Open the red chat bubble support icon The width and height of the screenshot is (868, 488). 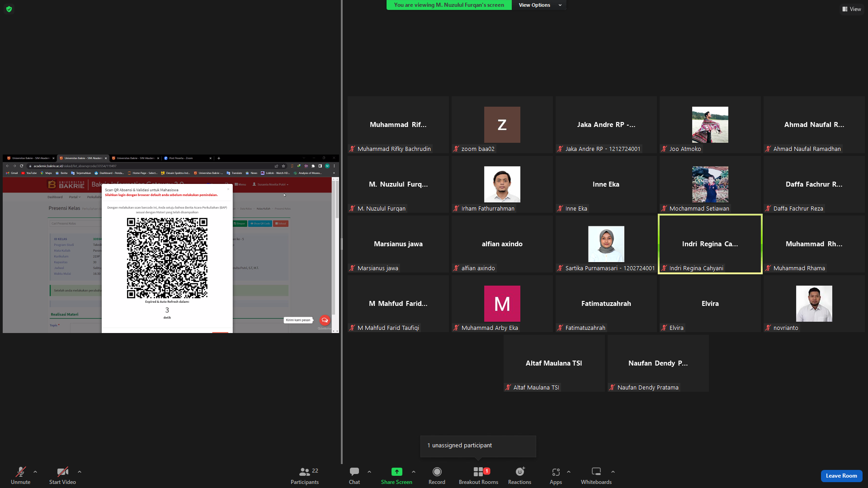tap(325, 320)
